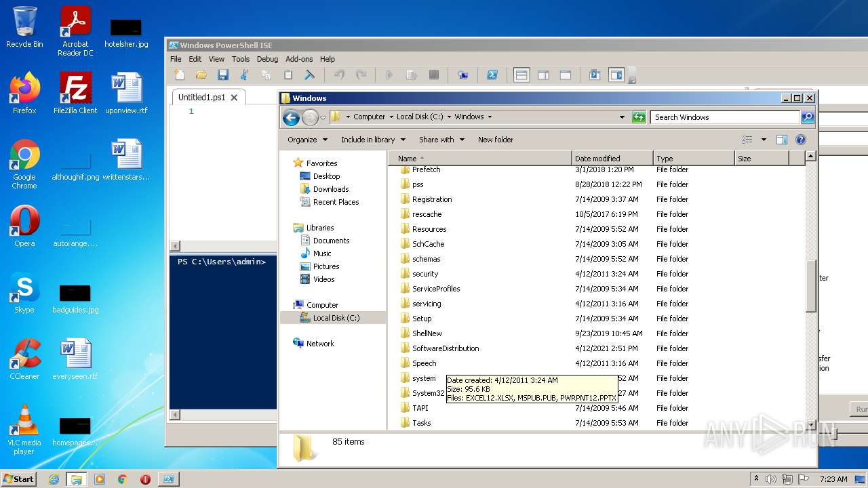Close the Untitled1.ps1 tab

pos(234,98)
